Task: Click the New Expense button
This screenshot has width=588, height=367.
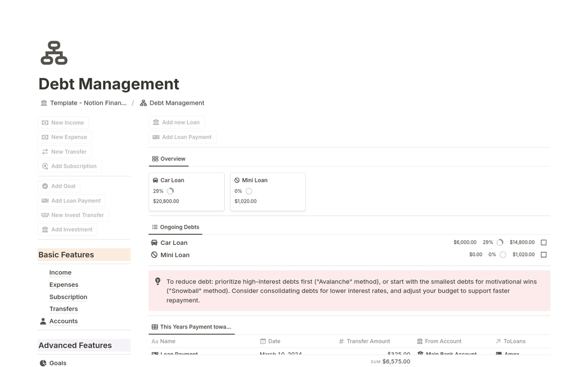Action: pos(64,137)
